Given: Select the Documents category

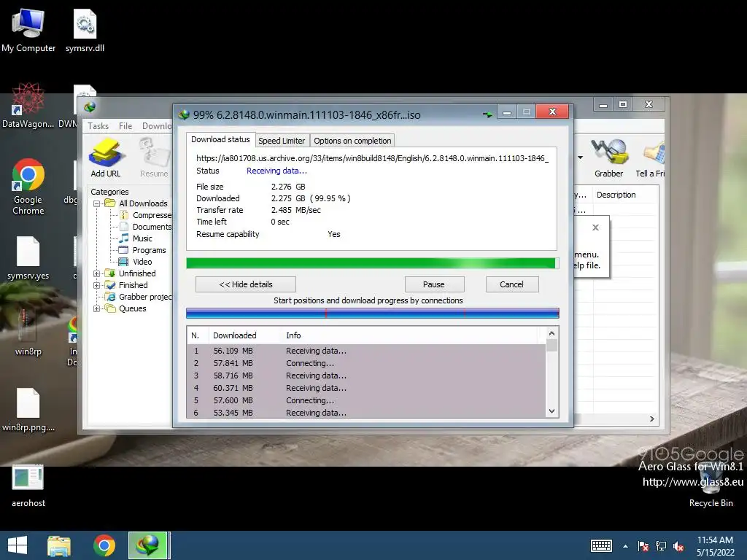Looking at the screenshot, I should click(146, 227).
